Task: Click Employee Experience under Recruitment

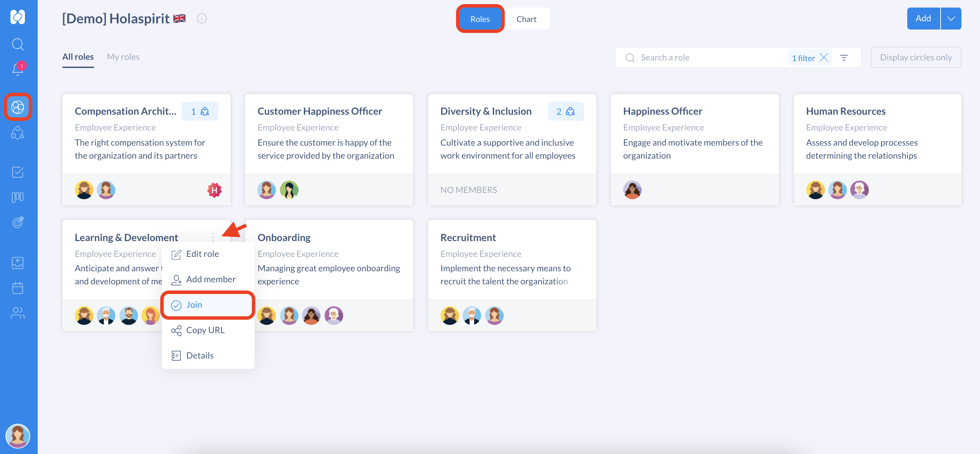Action: (480, 254)
